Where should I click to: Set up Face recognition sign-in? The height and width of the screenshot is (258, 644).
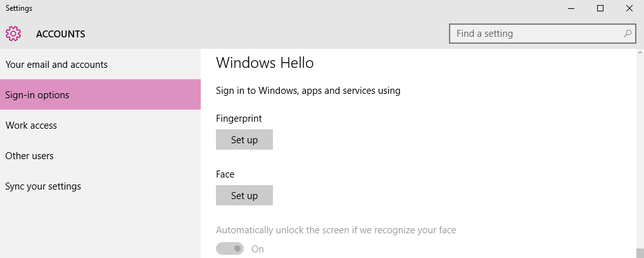tap(244, 195)
